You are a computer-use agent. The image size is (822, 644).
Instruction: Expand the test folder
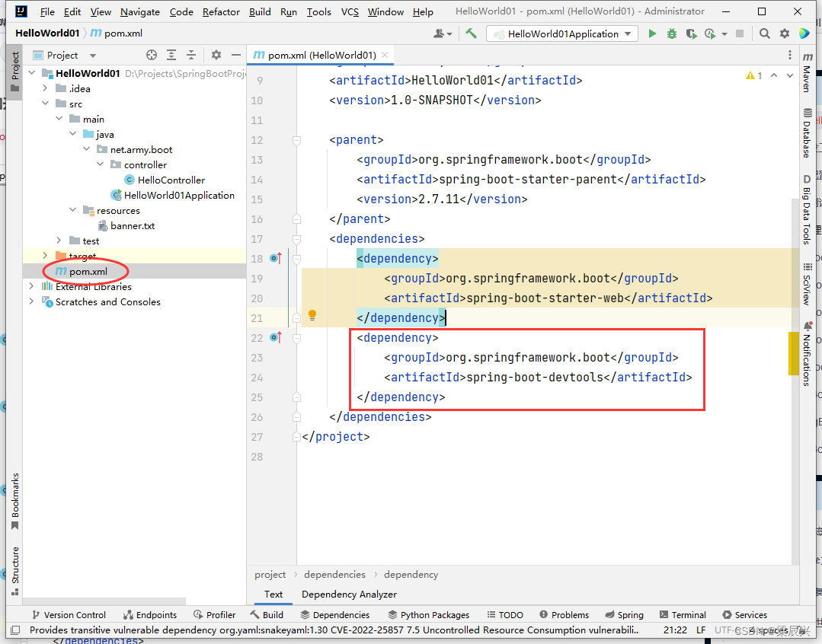tap(59, 241)
